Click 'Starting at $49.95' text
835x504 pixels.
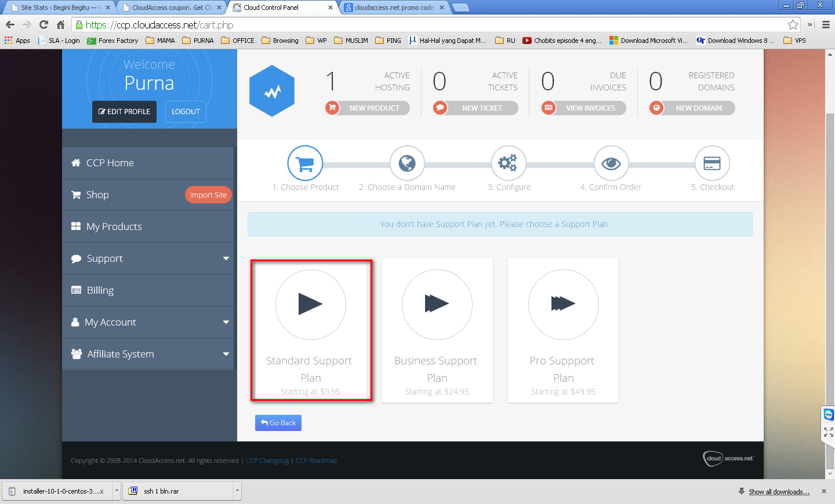(563, 392)
